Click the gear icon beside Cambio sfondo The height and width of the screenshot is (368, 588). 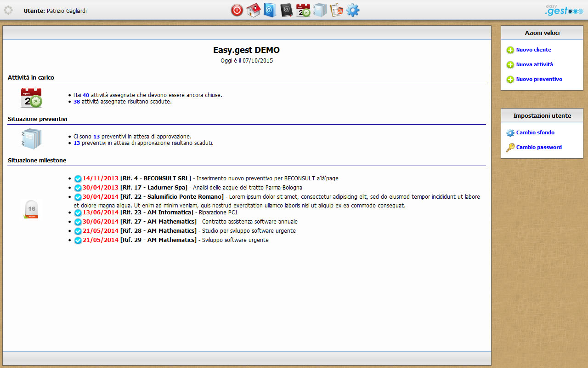click(510, 133)
